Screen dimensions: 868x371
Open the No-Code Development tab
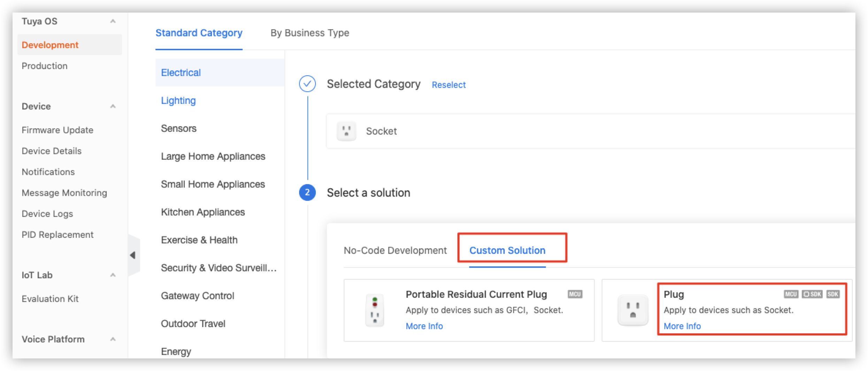395,250
